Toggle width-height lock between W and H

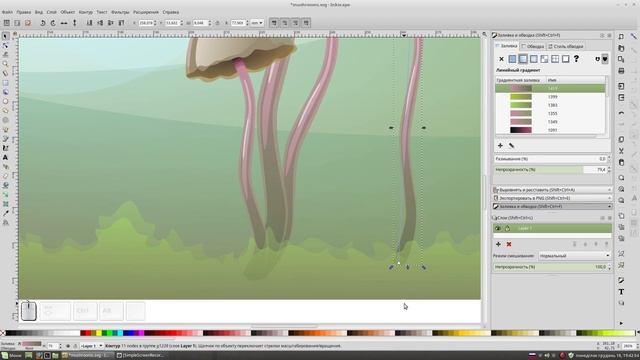217,23
